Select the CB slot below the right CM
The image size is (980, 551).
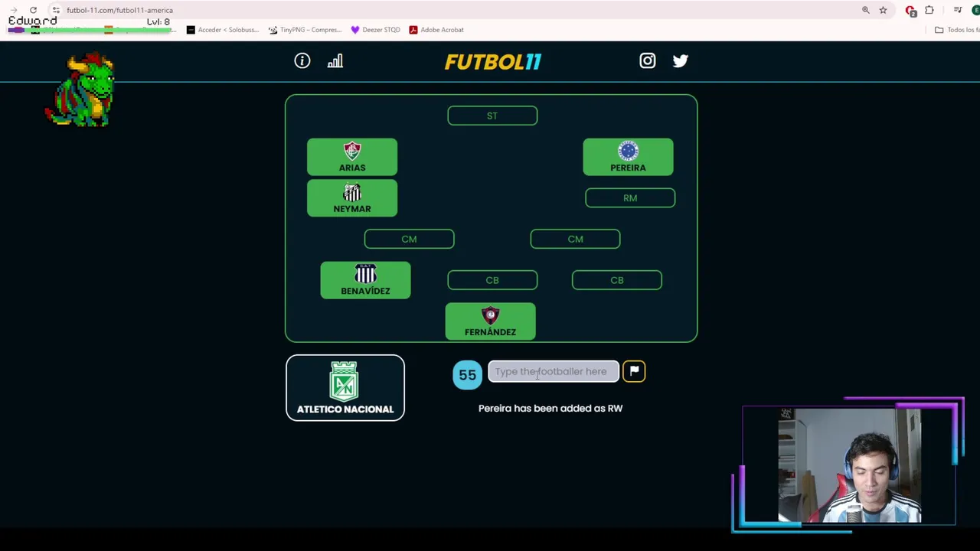tap(617, 280)
